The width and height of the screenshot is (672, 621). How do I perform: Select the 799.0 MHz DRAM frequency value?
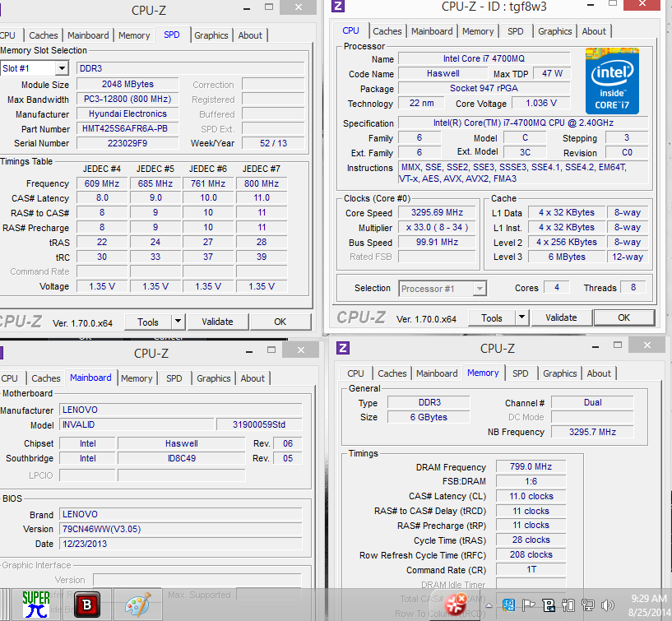pyautogui.click(x=531, y=466)
